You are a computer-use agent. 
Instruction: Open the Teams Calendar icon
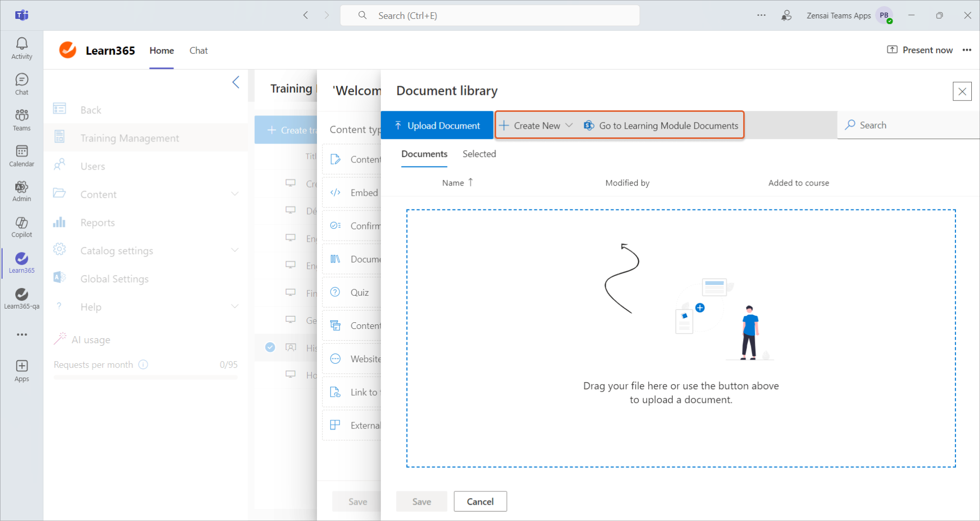(21, 155)
